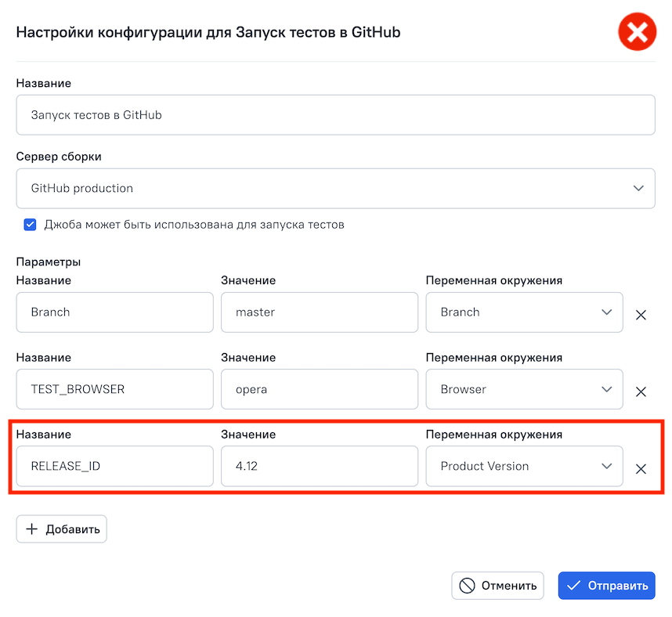Viewport: 672px width, 617px height.
Task: Open the Browser environment variable dropdown
Action: pyautogui.click(x=524, y=389)
